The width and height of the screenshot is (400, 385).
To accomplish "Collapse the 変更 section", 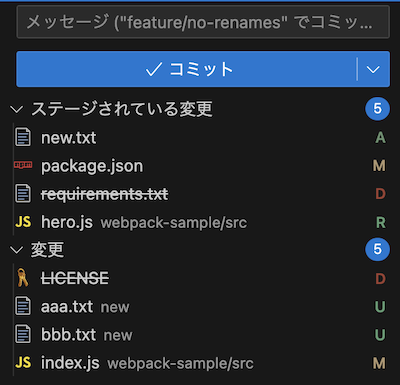I will click(x=17, y=250).
